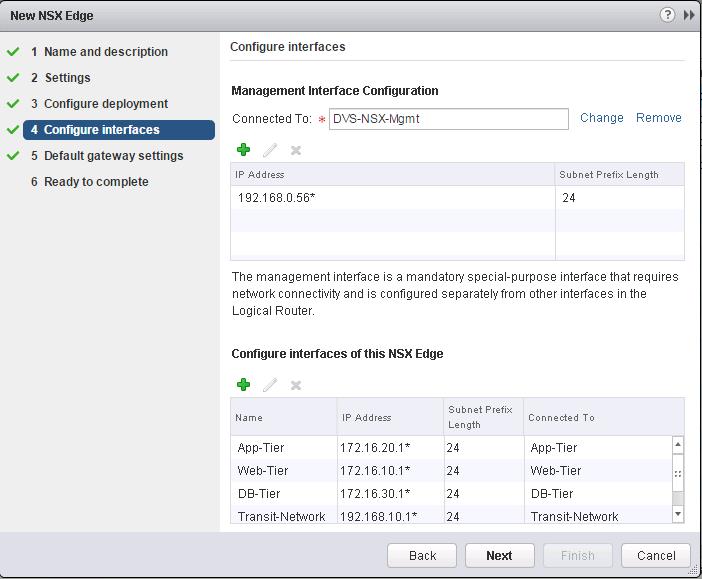Go to step 1 Name and description
Viewport: 702px width, 579px height.
tap(99, 51)
